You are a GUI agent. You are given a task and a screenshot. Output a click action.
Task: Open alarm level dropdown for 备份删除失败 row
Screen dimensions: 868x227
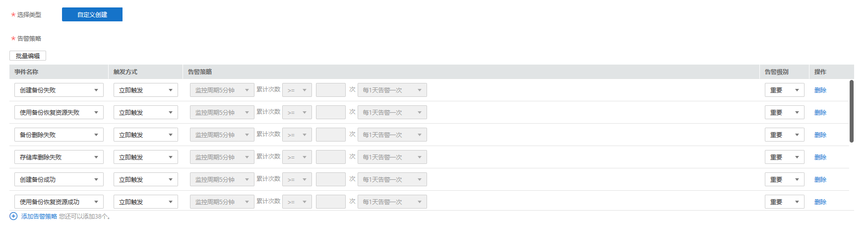click(x=784, y=135)
